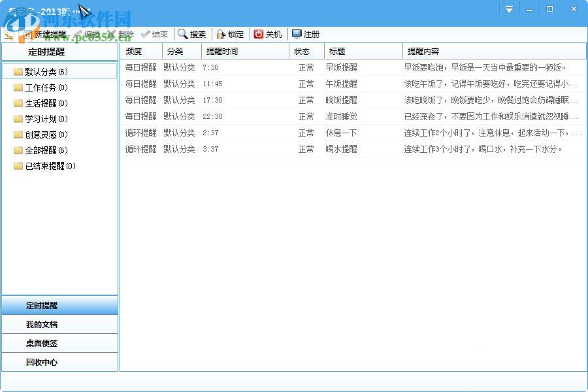The width and height of the screenshot is (588, 392).
Task: Select the 全部提醒 (6) folder
Action: (41, 150)
